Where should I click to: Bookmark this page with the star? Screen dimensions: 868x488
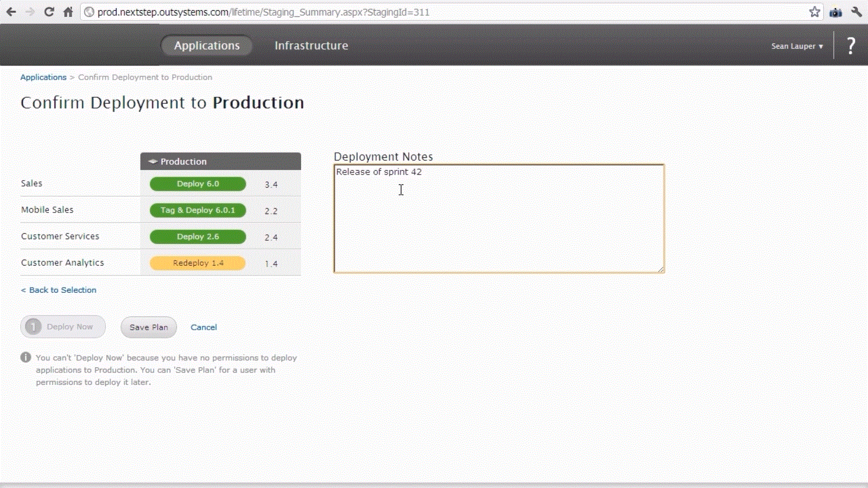point(814,12)
